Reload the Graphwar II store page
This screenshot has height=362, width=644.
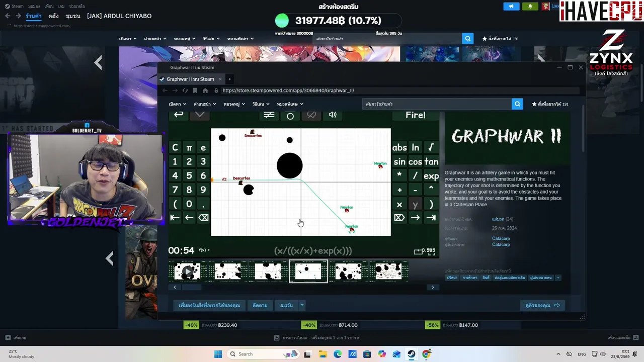(x=185, y=90)
